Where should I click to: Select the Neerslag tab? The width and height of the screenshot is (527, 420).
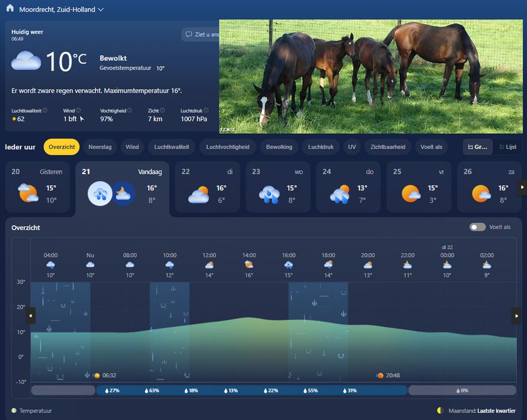[100, 147]
